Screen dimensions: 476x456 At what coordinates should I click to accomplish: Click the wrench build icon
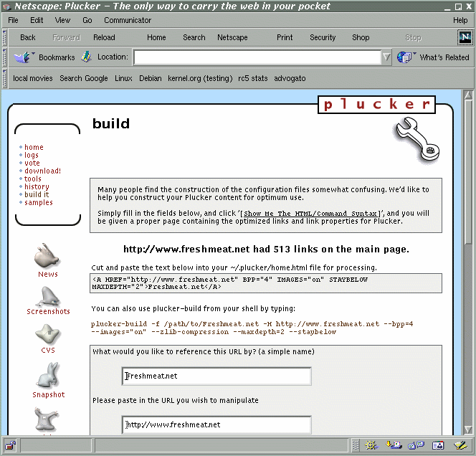point(417,139)
